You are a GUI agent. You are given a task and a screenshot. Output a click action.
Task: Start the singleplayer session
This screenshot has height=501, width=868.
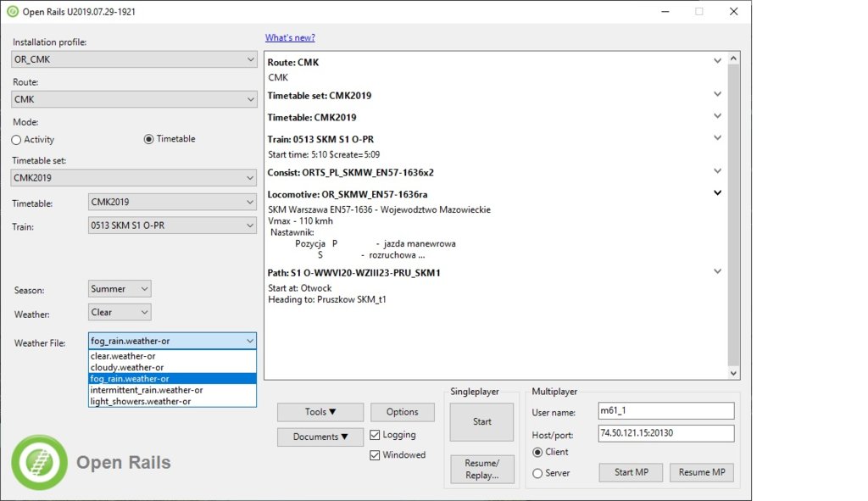(481, 422)
